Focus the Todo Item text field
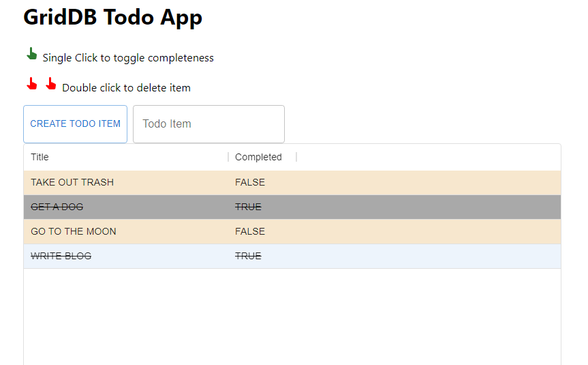Screen dimensions: 588x365 tap(208, 124)
